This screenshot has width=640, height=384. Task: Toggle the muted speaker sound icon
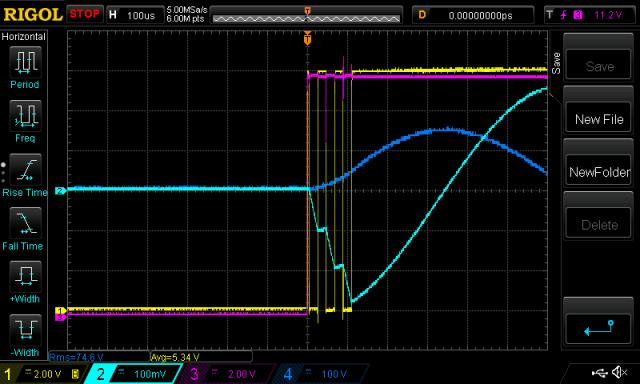620,372
